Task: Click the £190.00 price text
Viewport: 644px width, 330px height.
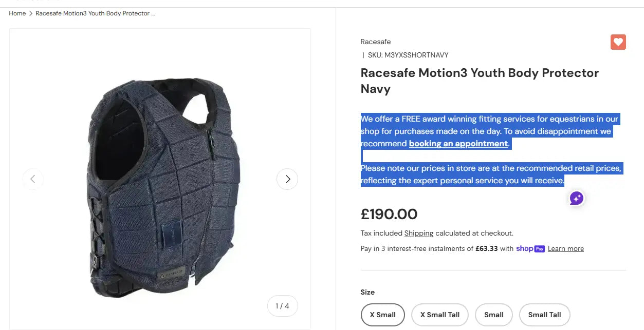Action: click(389, 214)
